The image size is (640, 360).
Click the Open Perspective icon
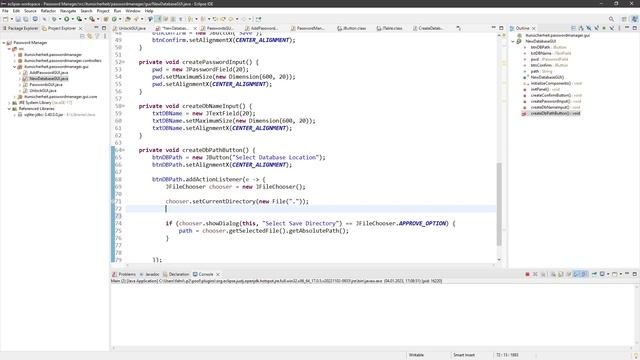624,19
